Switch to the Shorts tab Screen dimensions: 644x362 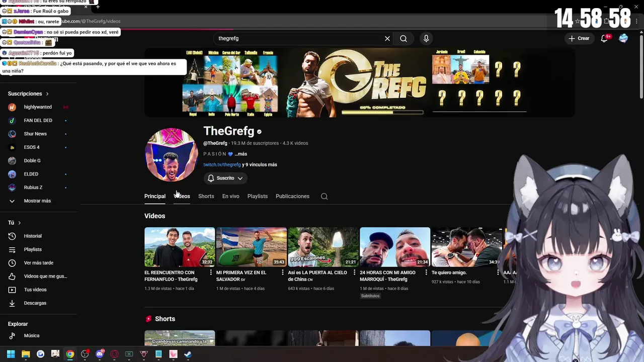206,196
